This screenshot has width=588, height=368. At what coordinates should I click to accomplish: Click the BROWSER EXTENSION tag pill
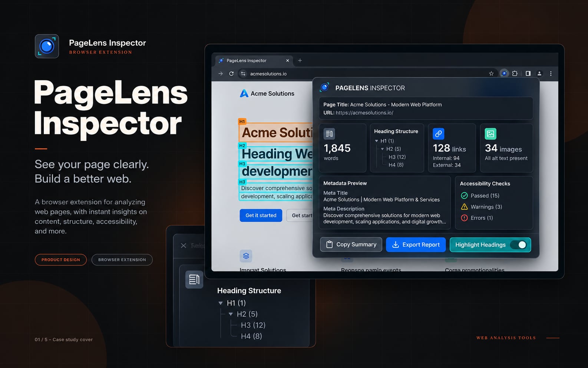click(x=122, y=260)
